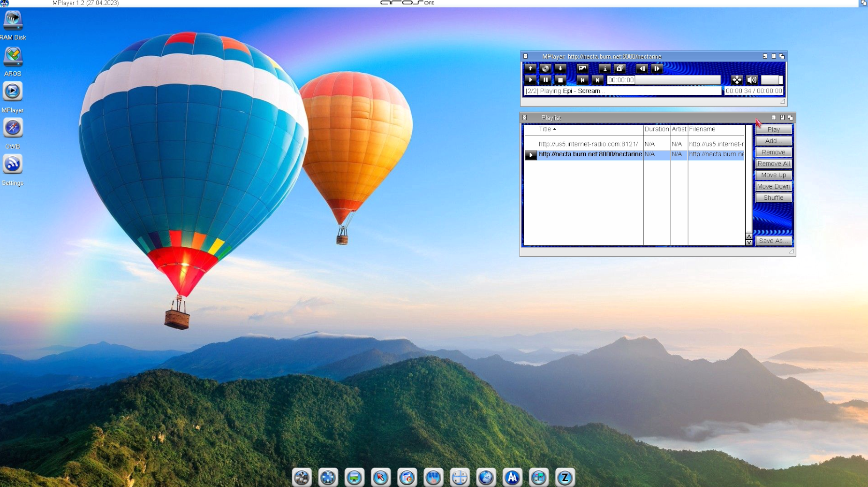Click the screen depth gadget at top-right
The height and width of the screenshot is (487, 868).
863,3
